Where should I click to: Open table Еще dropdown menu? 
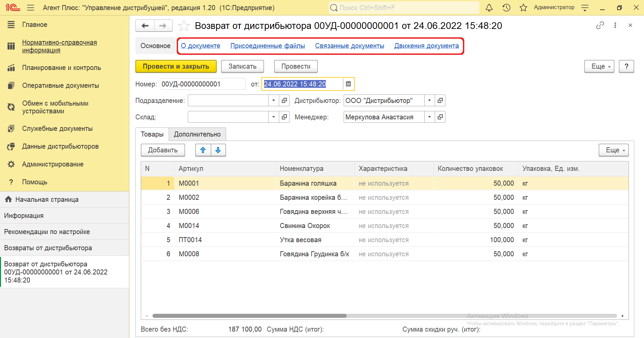coord(614,150)
